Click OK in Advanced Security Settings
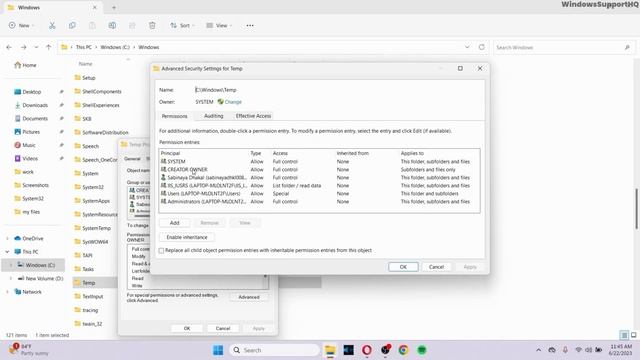The width and height of the screenshot is (640, 360). pos(403,267)
